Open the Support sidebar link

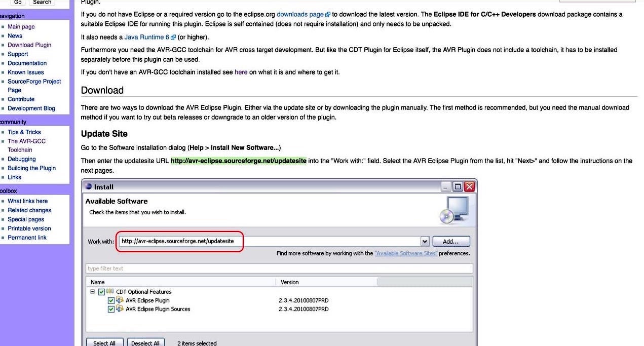coord(18,54)
